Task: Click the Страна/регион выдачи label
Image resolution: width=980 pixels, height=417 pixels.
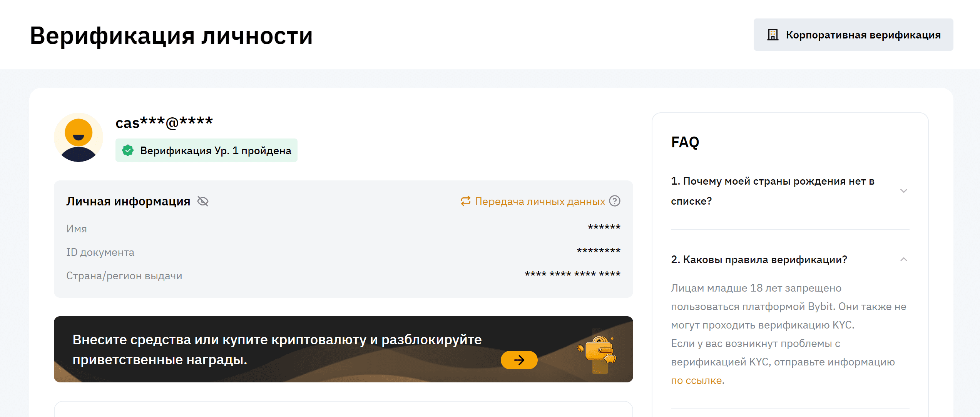Action: pos(124,276)
